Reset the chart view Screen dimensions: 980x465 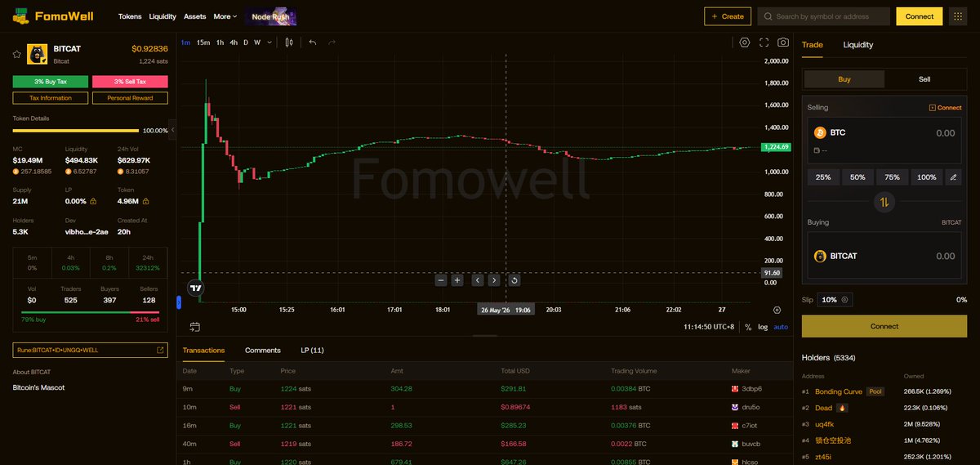pos(514,280)
